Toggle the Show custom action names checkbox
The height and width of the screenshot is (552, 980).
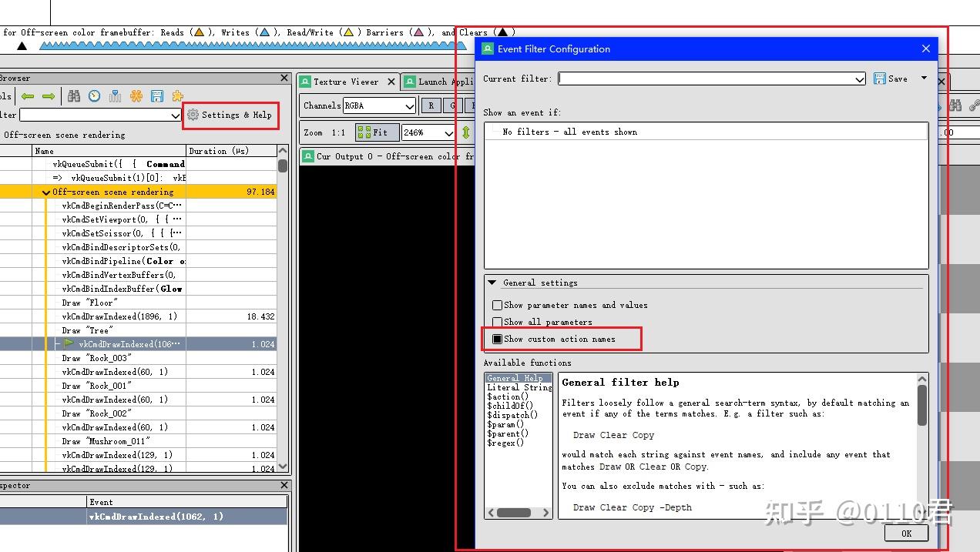[x=497, y=339]
